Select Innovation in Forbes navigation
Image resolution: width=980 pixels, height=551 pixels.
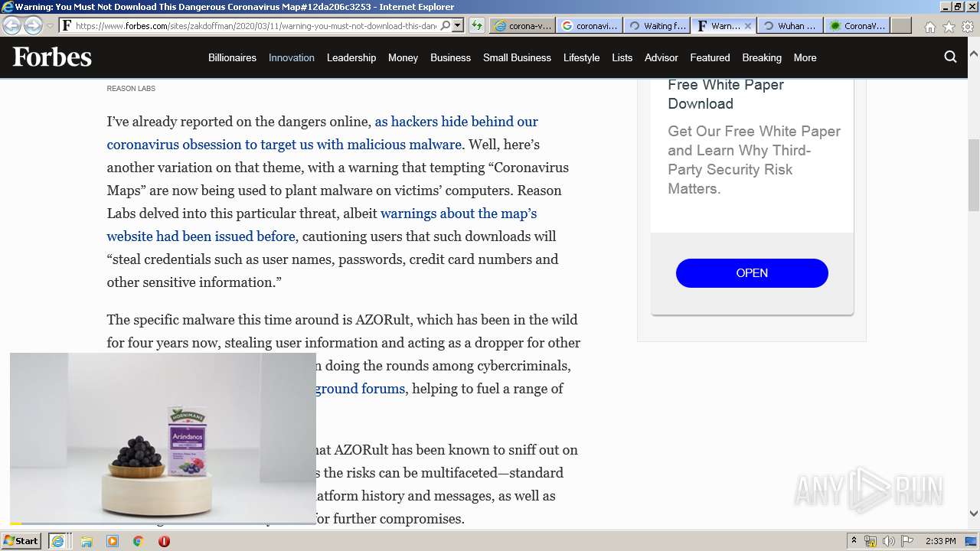pyautogui.click(x=292, y=57)
